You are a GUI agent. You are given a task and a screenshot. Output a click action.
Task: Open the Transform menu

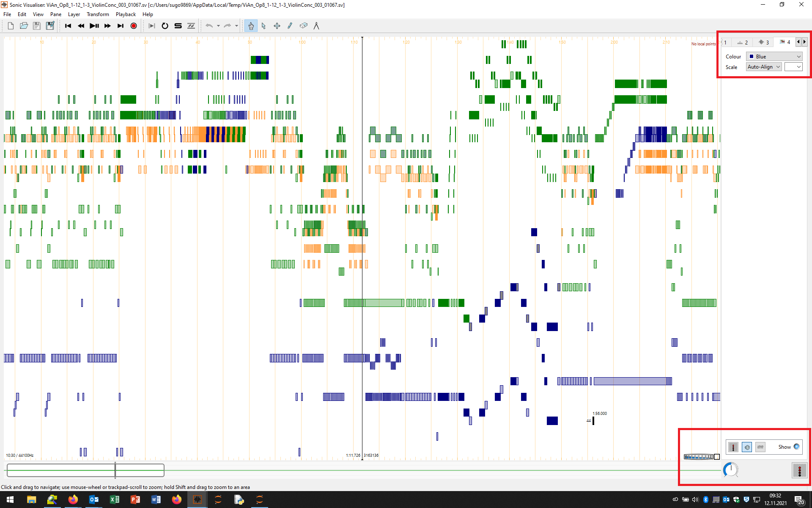98,14
